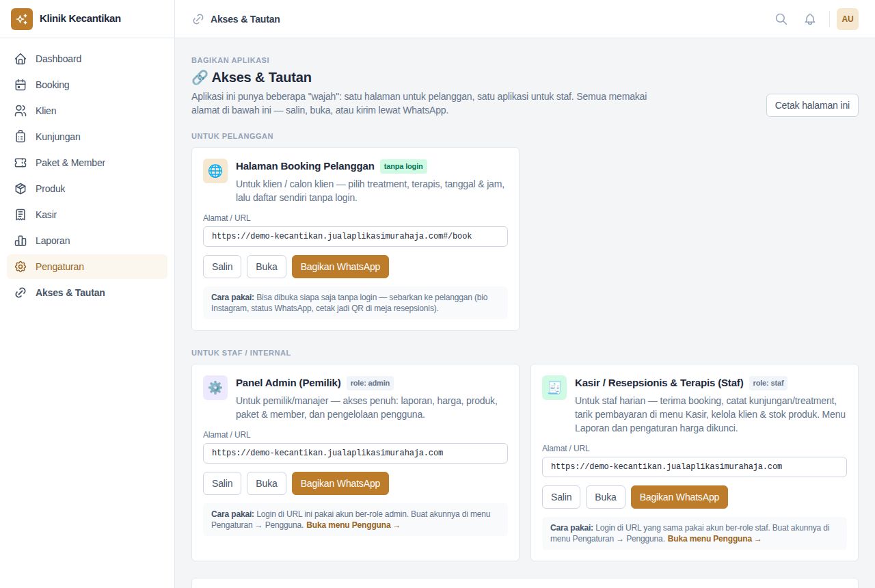Open the notifications bell icon

810,19
